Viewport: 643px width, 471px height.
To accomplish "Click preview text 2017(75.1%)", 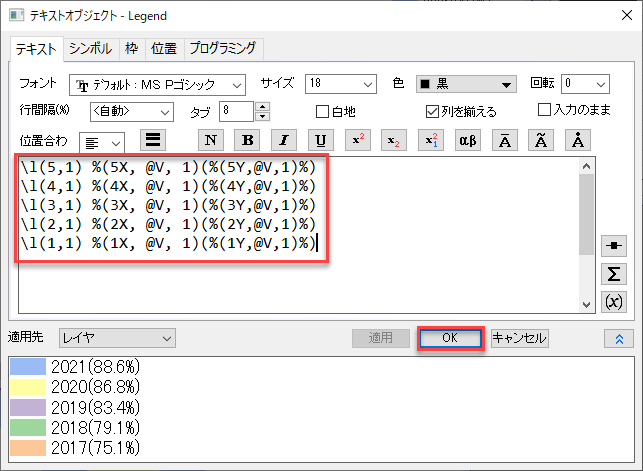I will (x=96, y=448).
